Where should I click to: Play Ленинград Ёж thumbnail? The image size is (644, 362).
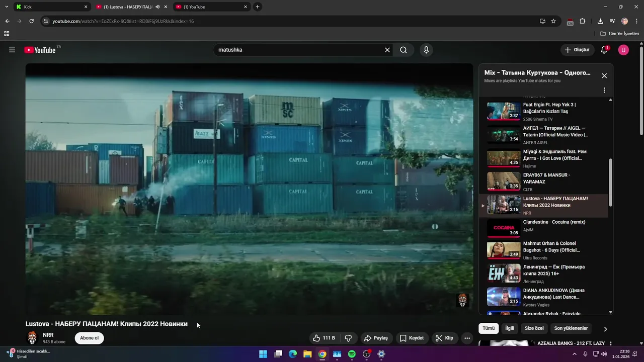tap(504, 273)
